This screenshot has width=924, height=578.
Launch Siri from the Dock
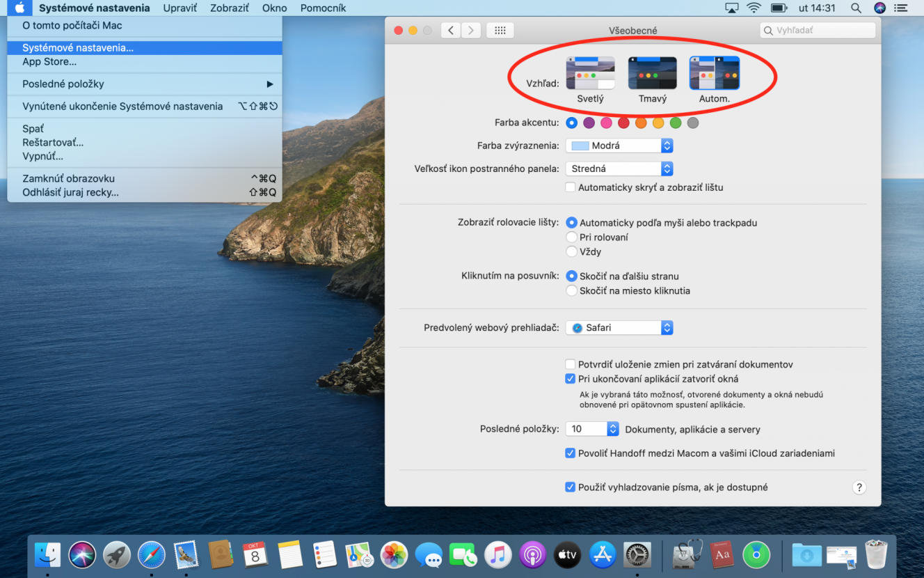[x=83, y=555]
